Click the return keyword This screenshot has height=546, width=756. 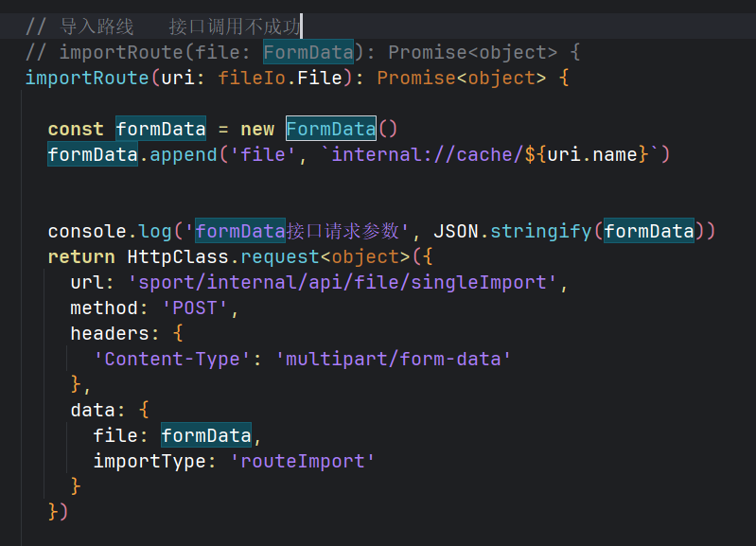pyautogui.click(x=81, y=256)
